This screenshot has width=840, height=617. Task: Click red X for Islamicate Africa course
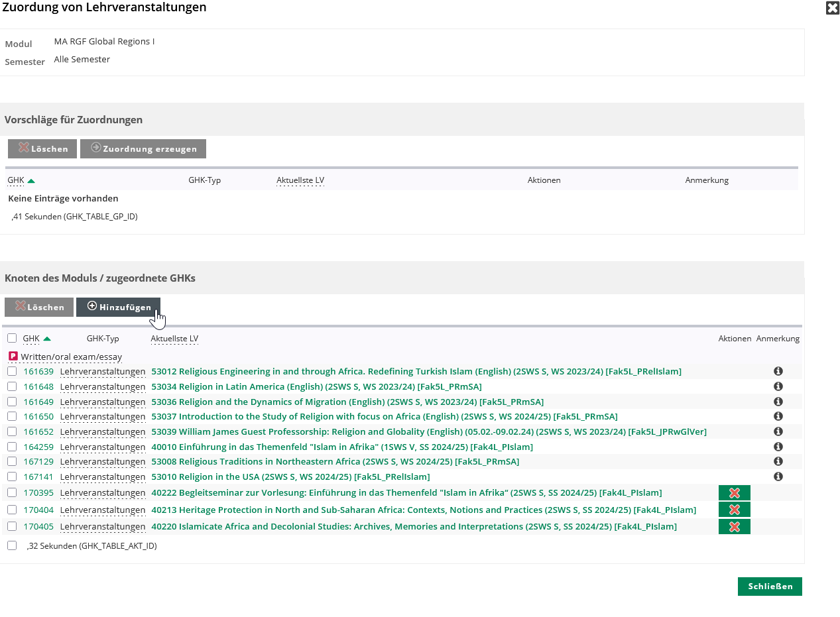coord(734,527)
